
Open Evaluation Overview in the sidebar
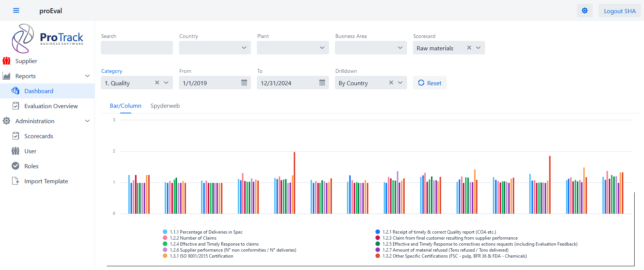(51, 106)
